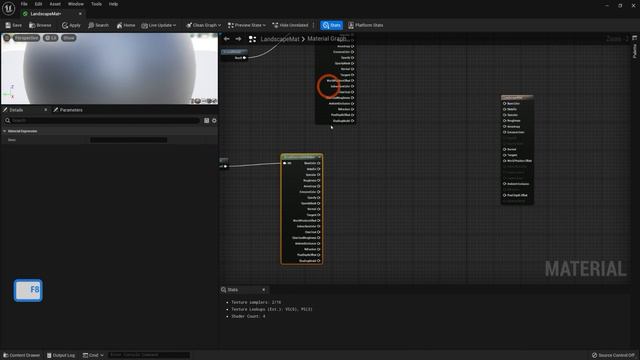Switch to the Details tab
640x360 pixels.
point(16,110)
